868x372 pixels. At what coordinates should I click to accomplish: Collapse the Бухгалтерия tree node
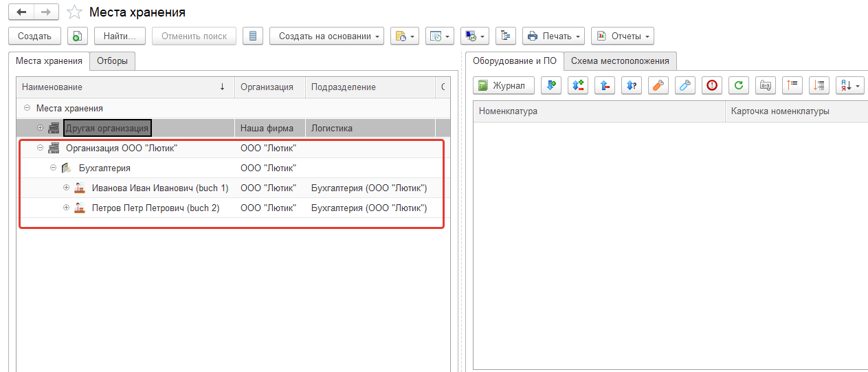[x=54, y=168]
